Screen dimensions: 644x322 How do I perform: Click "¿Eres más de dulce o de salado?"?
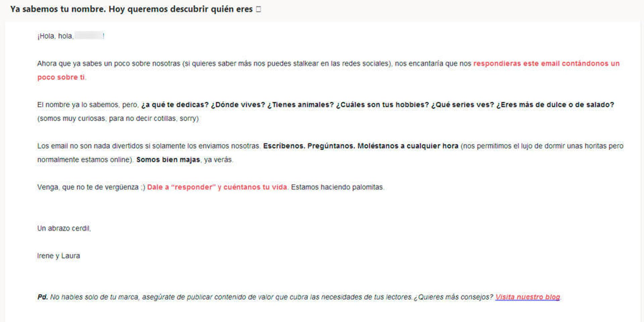[x=555, y=105]
